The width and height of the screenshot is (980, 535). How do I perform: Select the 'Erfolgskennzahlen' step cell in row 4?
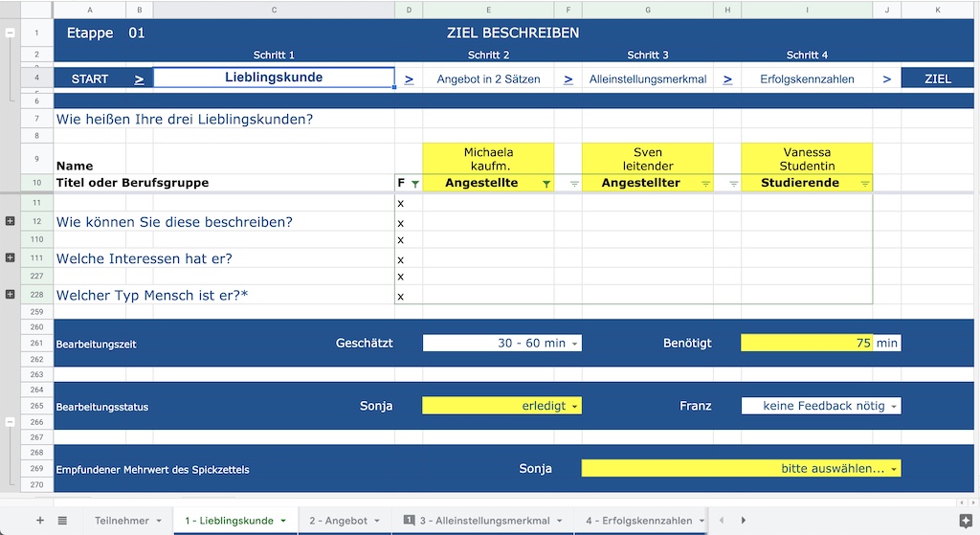pyautogui.click(x=807, y=78)
